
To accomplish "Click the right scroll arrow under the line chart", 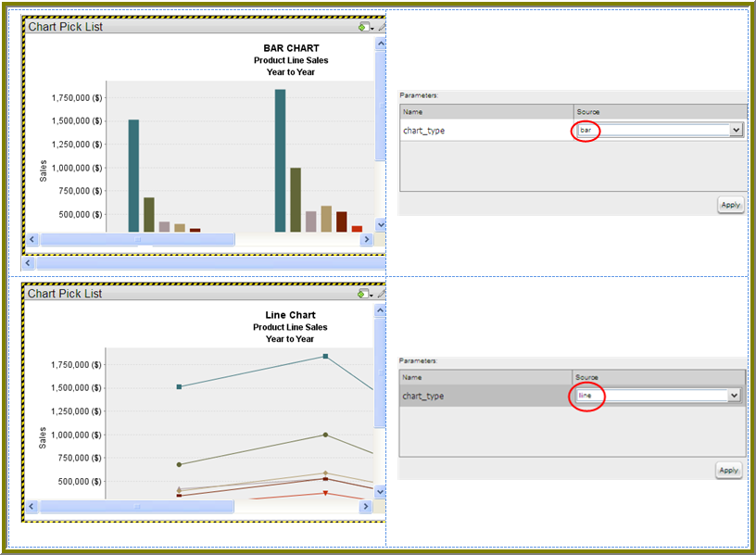I will [368, 505].
